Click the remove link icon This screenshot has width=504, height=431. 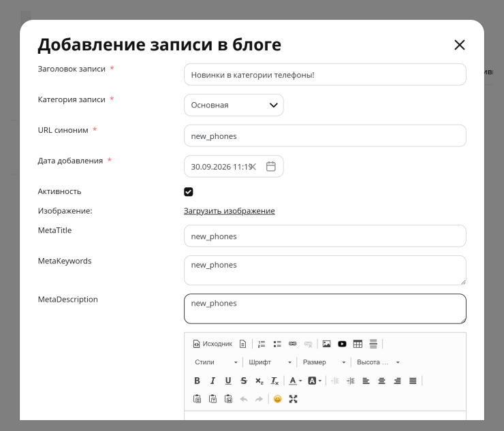coord(308,344)
